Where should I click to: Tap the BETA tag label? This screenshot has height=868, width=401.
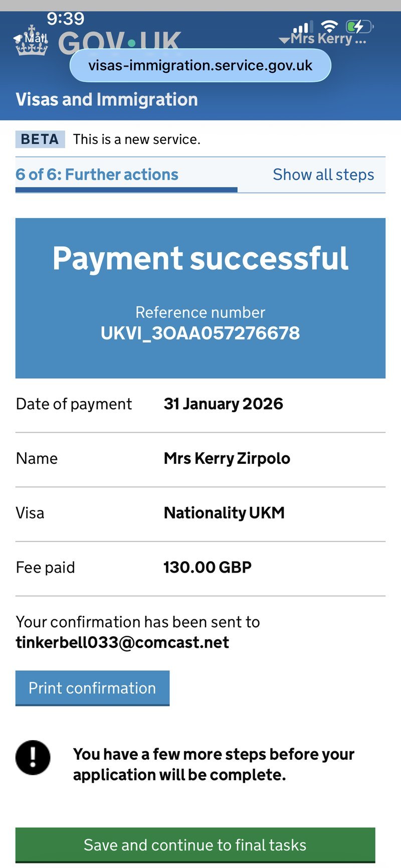pyautogui.click(x=40, y=139)
